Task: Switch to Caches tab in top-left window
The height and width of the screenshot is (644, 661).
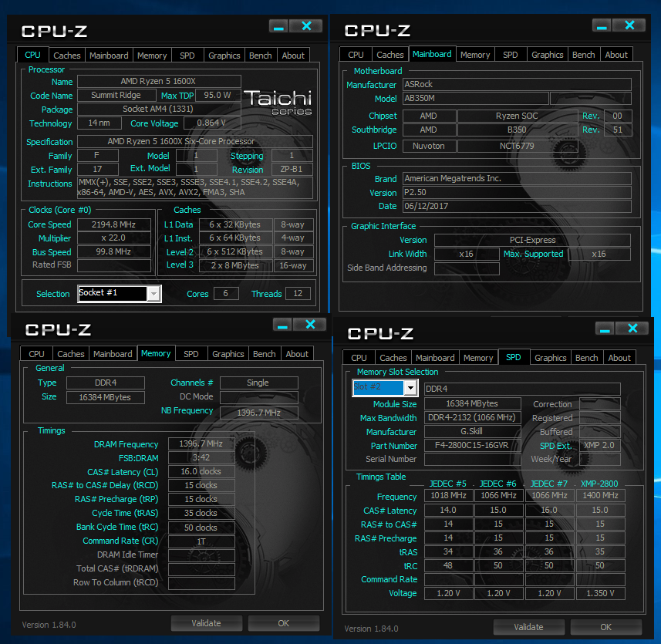Action: 67,56
